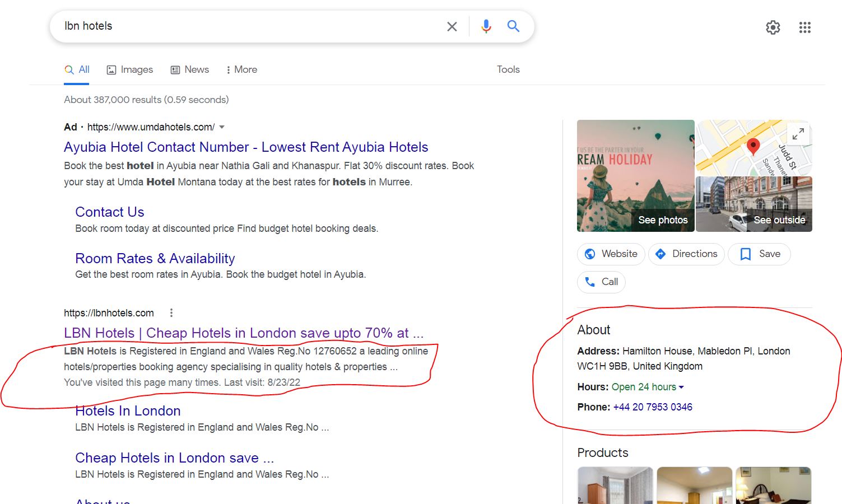Switch to the News tab
842x504 pixels.
click(x=190, y=69)
